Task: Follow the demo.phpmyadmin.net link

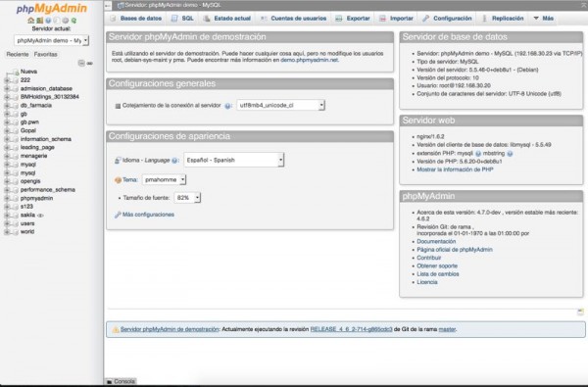Action: (x=309, y=60)
